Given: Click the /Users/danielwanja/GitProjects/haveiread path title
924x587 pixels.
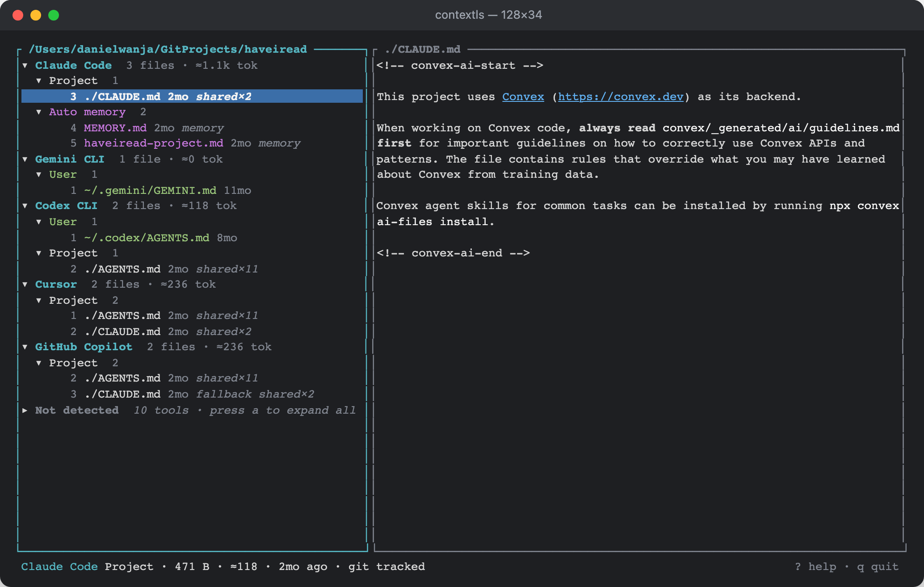Looking at the screenshot, I should point(168,50).
